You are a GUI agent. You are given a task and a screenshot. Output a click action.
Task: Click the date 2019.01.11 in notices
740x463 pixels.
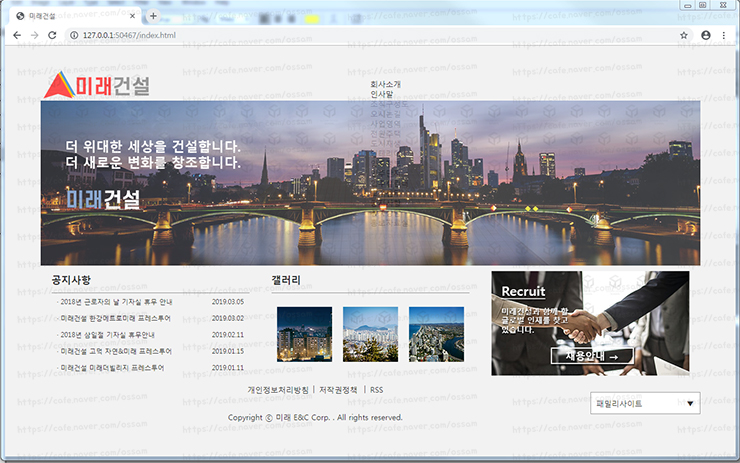pyautogui.click(x=228, y=368)
